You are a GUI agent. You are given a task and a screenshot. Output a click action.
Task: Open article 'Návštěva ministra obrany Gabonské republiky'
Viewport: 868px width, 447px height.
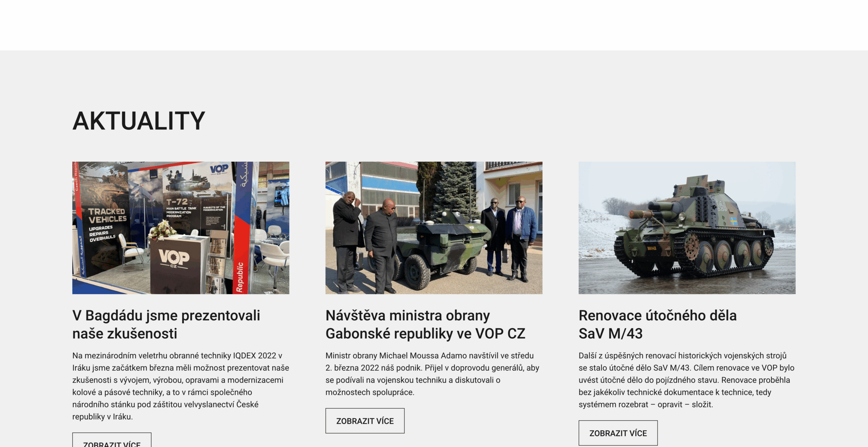pos(425,324)
